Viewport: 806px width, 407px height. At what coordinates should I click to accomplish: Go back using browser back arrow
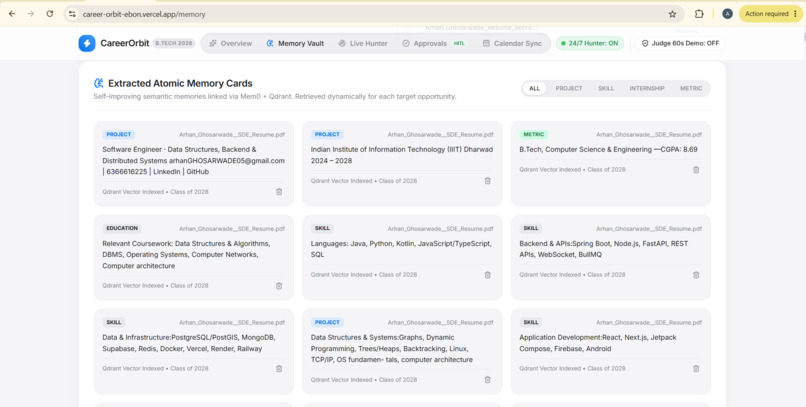12,14
